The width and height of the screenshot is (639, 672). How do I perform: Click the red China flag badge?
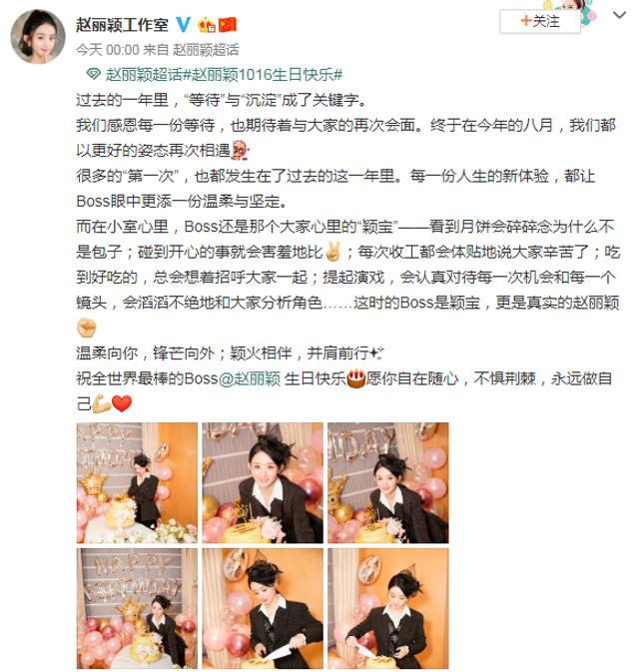(x=227, y=24)
